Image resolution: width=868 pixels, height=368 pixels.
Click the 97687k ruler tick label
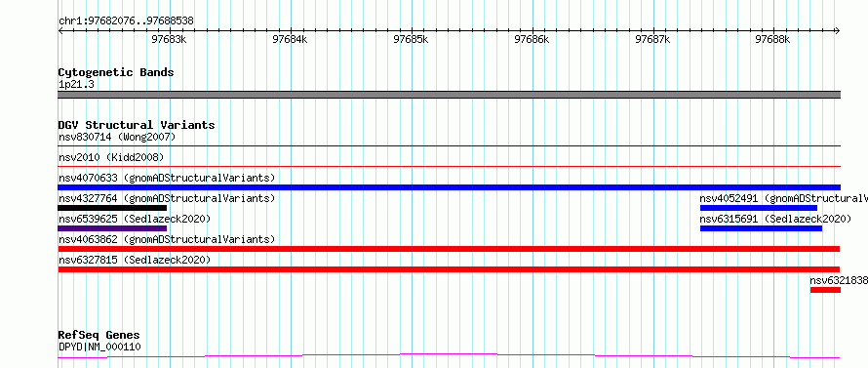coord(652,39)
